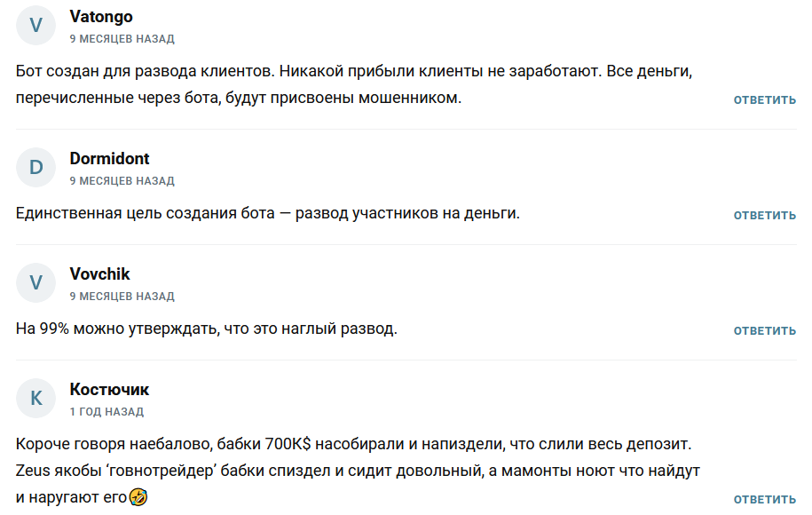Reply to Dormidont's comment via ОТВЕТИТЬ
Image resolution: width=812 pixels, height=515 pixels.
[x=764, y=216]
